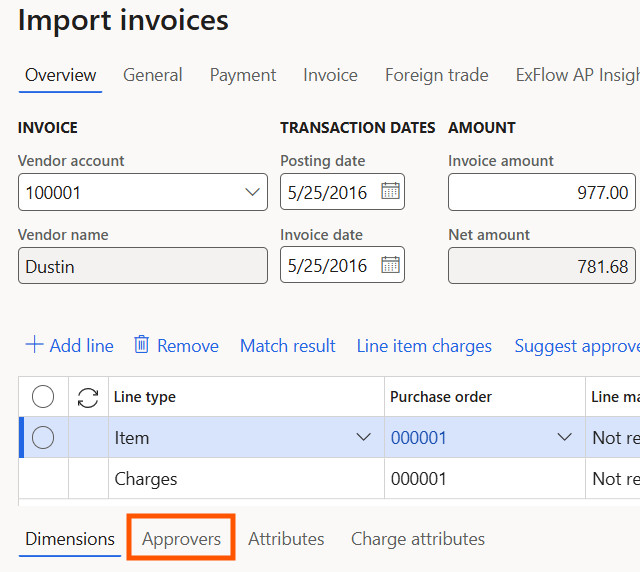Open the Line type dropdown for Item

coord(363,437)
